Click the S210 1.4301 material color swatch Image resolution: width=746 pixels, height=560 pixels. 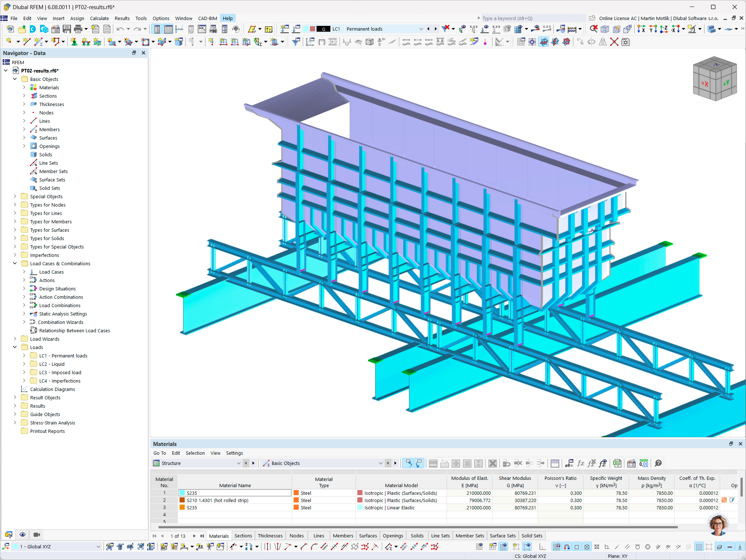coord(182,500)
